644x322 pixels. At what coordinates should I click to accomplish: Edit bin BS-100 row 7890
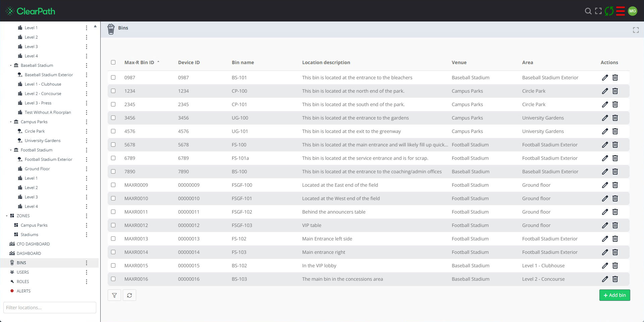coord(605,172)
